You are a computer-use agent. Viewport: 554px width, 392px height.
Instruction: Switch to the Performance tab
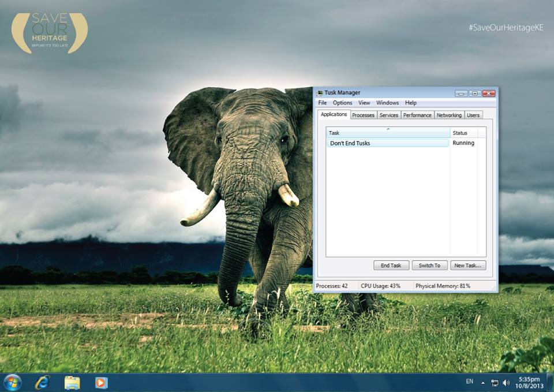pyautogui.click(x=417, y=115)
